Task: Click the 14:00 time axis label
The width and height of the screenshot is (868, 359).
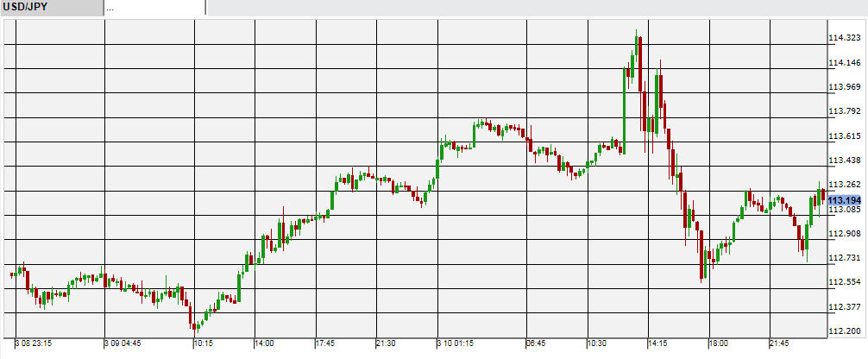Action: click(x=264, y=343)
